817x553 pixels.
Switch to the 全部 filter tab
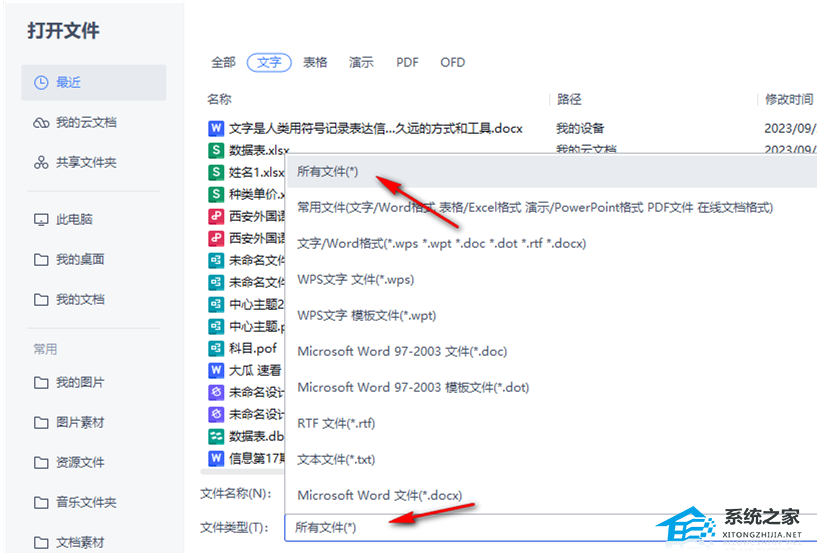tap(223, 63)
